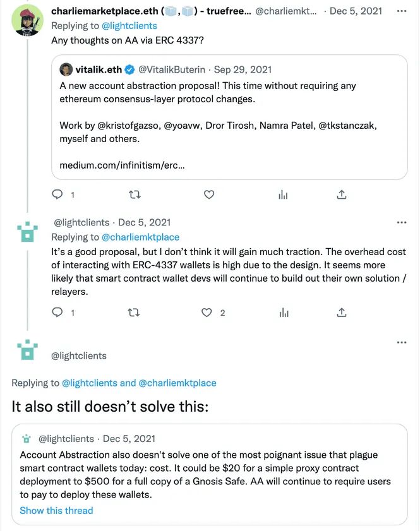Click charliemarketplace's profile avatar
Viewport: 420px width, 531px height.
28,20
